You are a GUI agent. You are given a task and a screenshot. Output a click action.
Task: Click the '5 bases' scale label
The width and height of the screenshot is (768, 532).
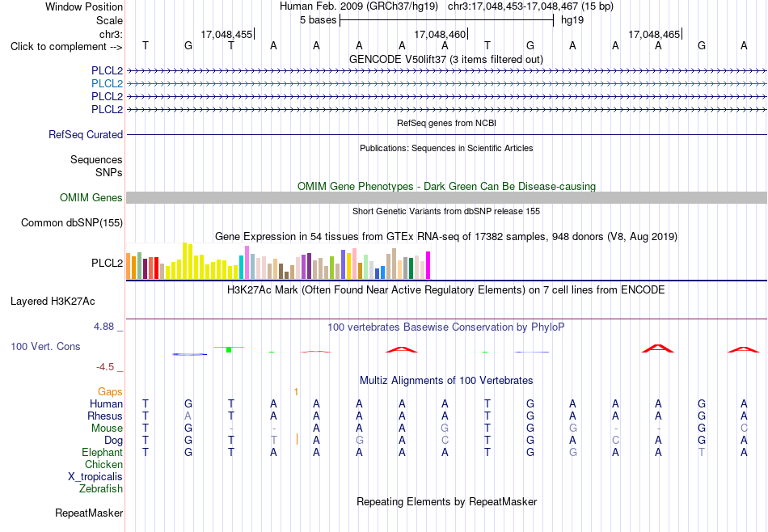319,20
